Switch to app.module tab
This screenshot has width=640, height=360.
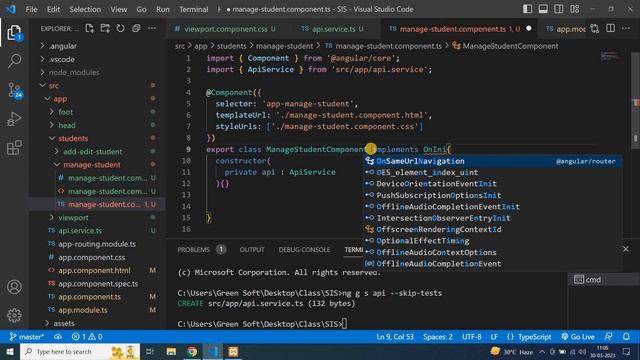tap(566, 29)
